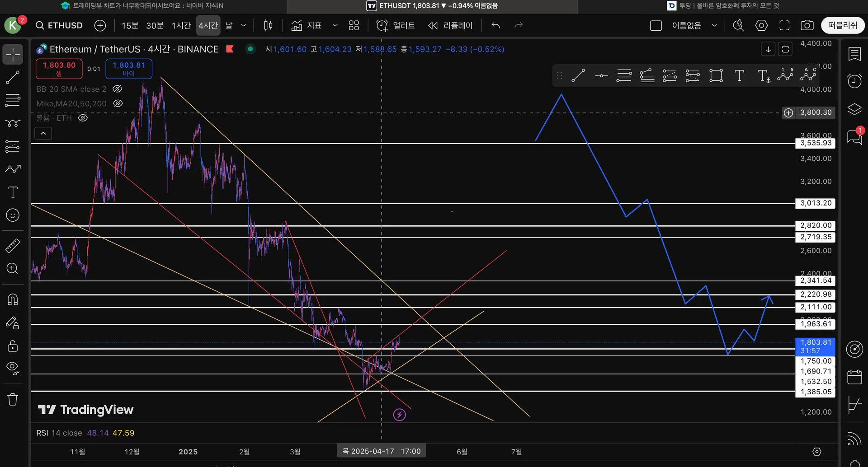Show the hidden 볼륨 ETH indicator
This screenshot has width=868, height=467.
coord(83,118)
